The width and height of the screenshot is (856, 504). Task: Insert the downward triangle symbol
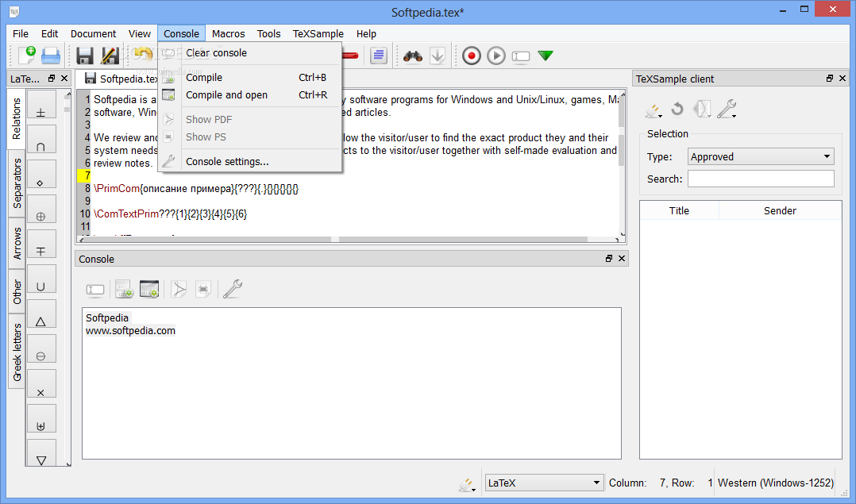[x=41, y=452]
